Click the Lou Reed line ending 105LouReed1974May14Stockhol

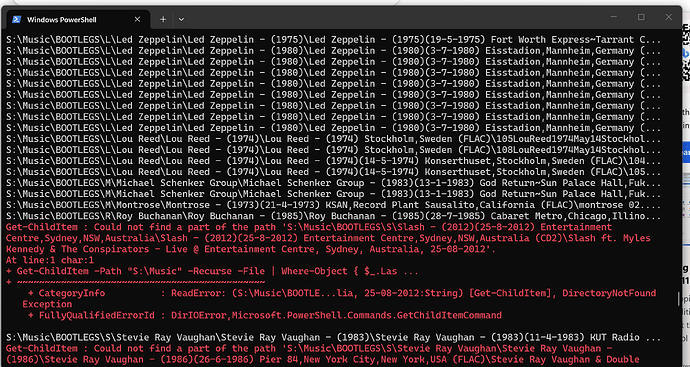click(333, 139)
